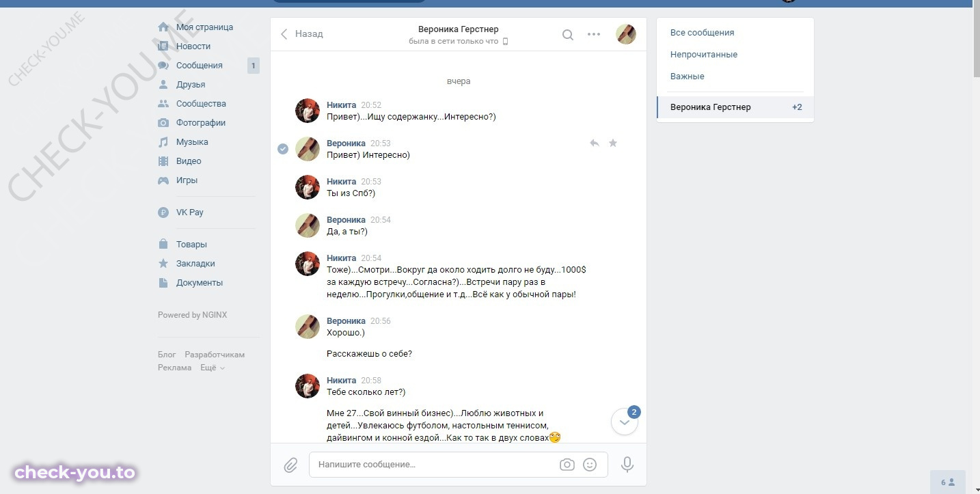The width and height of the screenshot is (980, 494).
Task: Open the Реклама footer link
Action: (175, 368)
